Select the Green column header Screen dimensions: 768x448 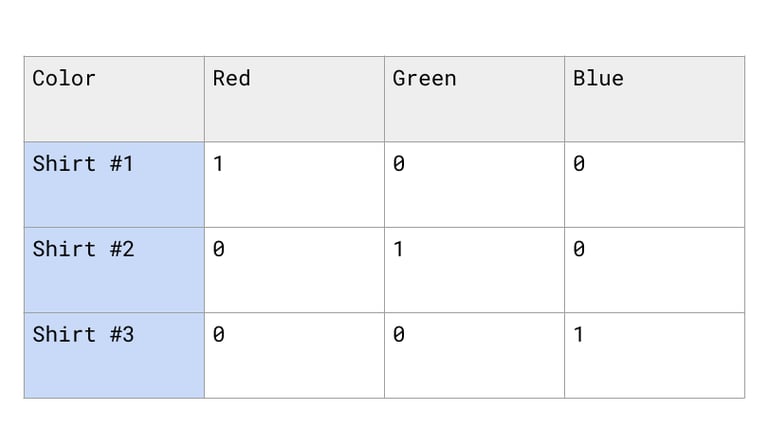[474, 99]
